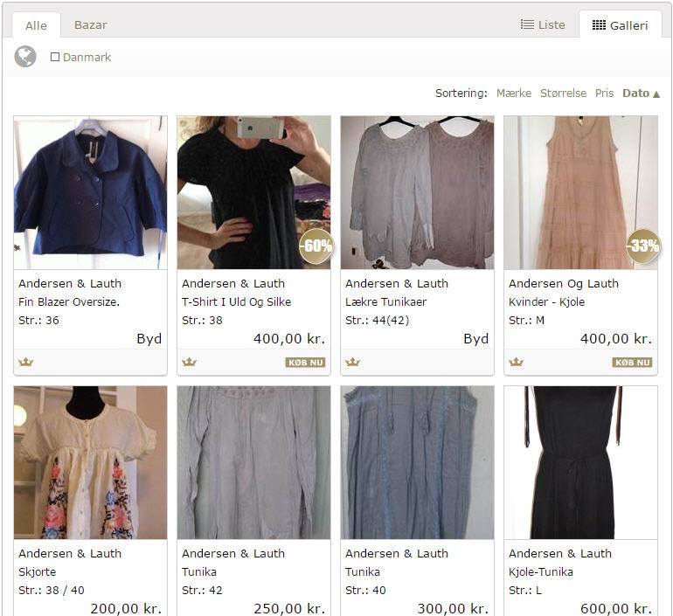Image resolution: width=673 pixels, height=616 pixels.
Task: Sort listings by Mærke
Action: [x=514, y=93]
